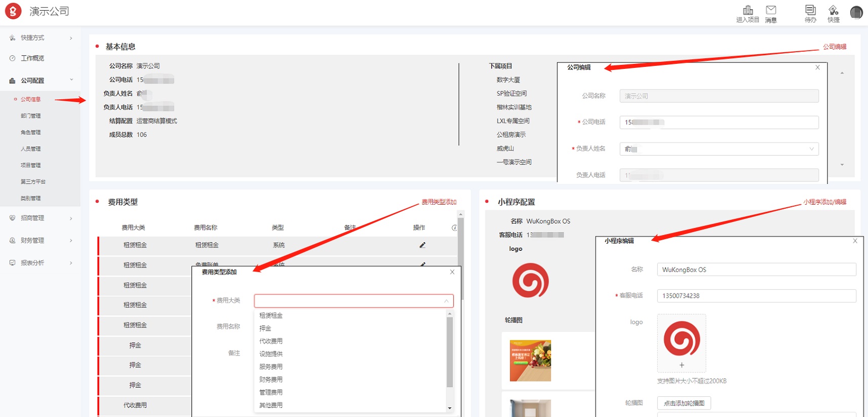
Task: Click the 点击添加轮播图 button
Action: point(684,403)
